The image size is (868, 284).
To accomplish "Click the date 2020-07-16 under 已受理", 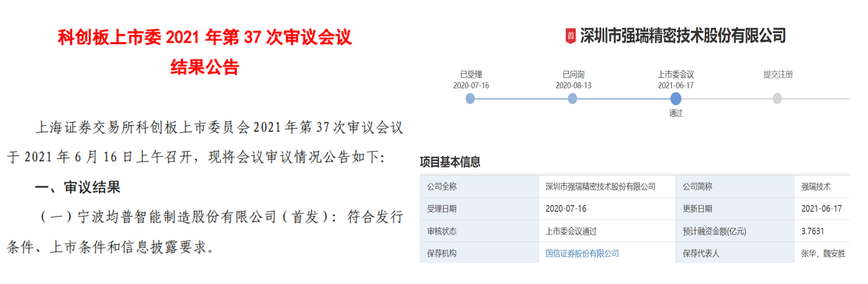I will (x=471, y=86).
